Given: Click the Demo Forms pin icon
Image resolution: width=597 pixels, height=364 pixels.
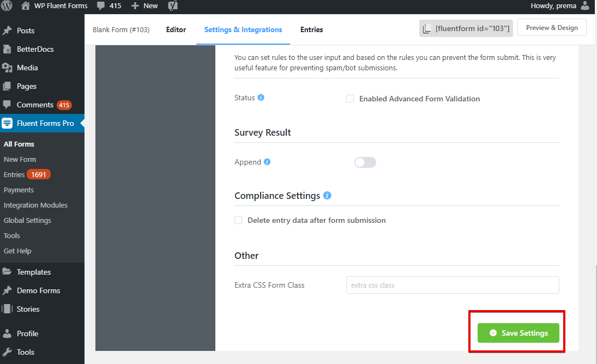Looking at the screenshot, I should click(x=7, y=290).
